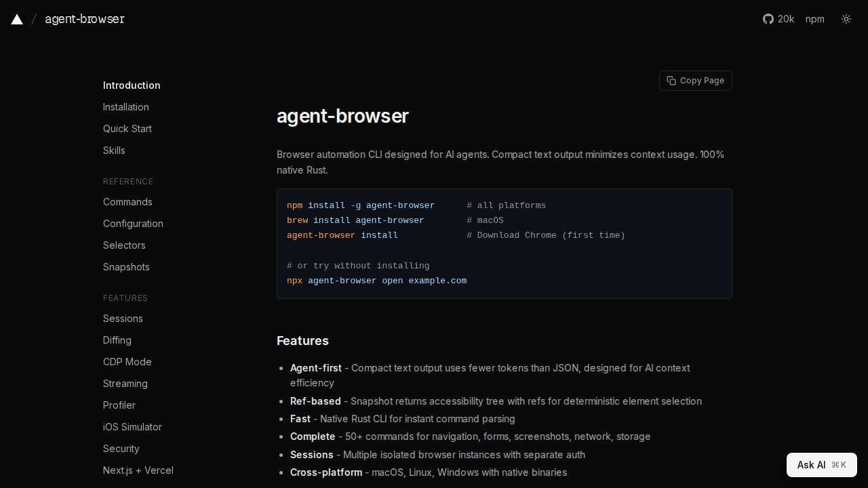Click the GitHub icon in the header
The image size is (868, 488).
click(x=768, y=19)
